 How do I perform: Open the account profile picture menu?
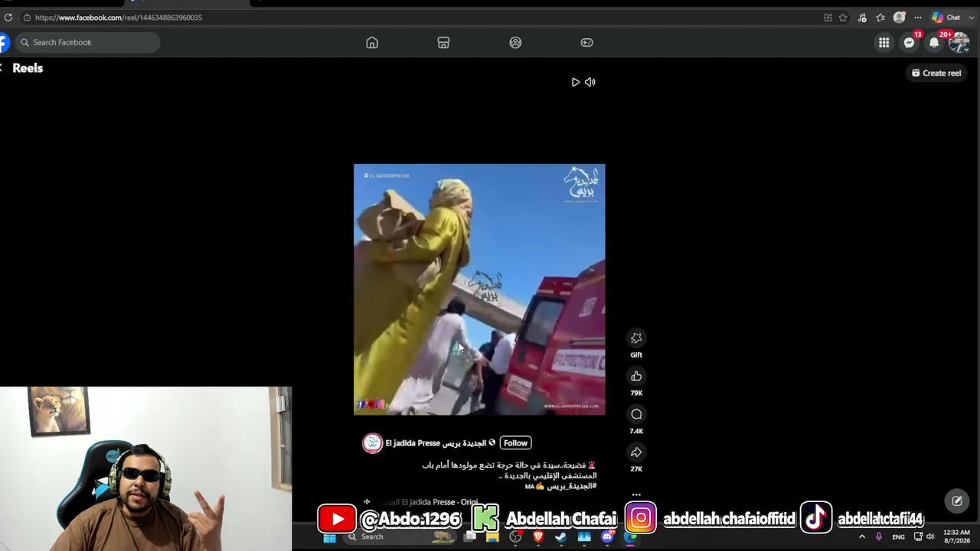(959, 43)
